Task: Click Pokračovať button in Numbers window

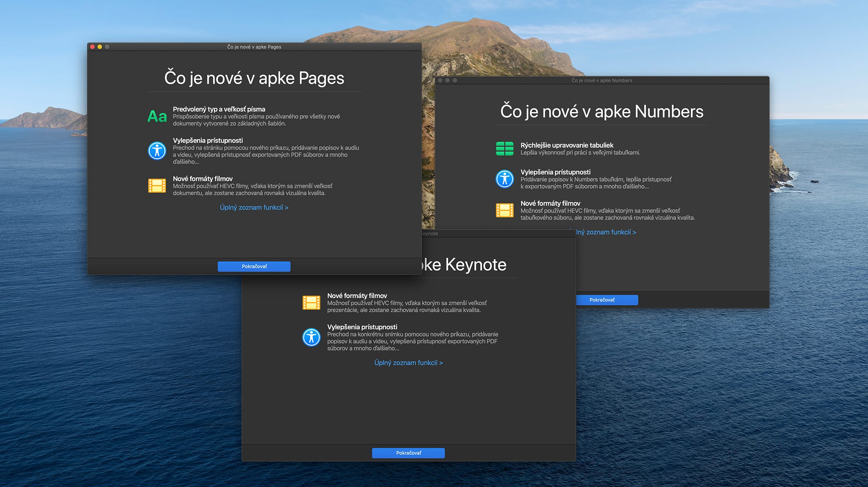Action: [x=607, y=300]
